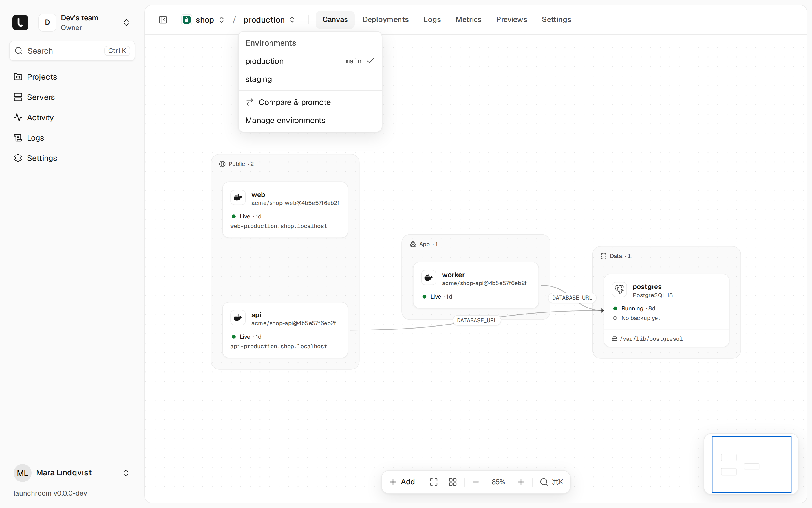This screenshot has height=508, width=812.
Task: Click the Public group globe icon
Action: [x=222, y=164]
